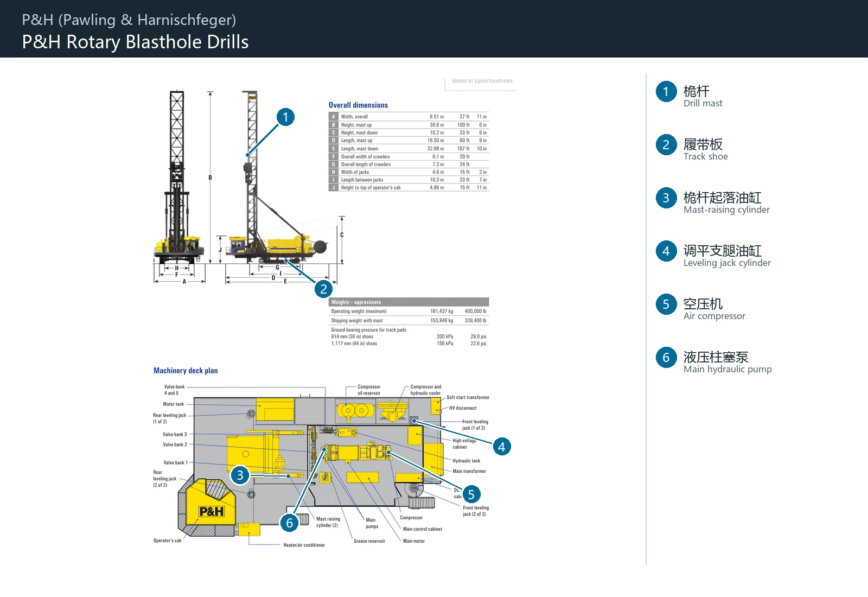The image size is (868, 597).
Task: Select the 'Height, mast up' row label
Action: tap(356, 125)
